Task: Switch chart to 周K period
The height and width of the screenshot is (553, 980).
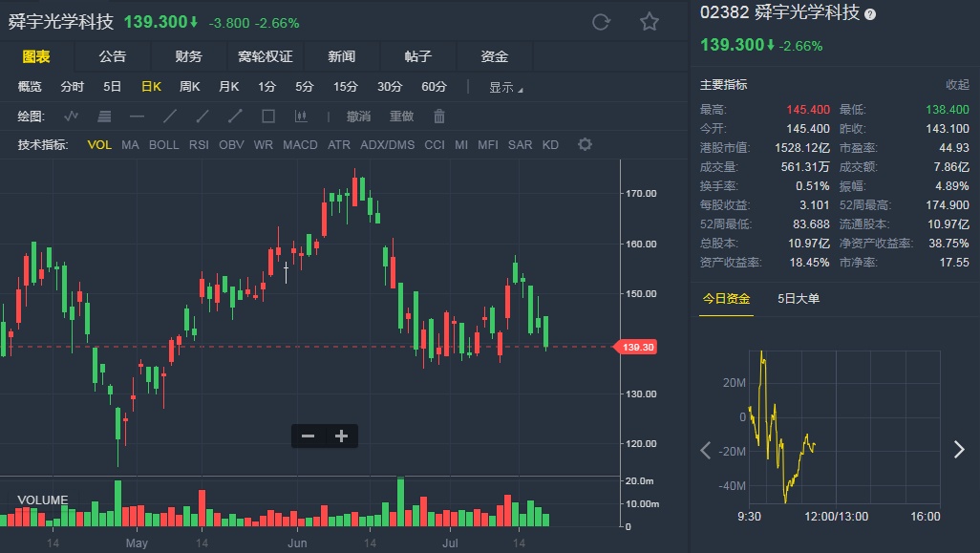Action: point(190,87)
